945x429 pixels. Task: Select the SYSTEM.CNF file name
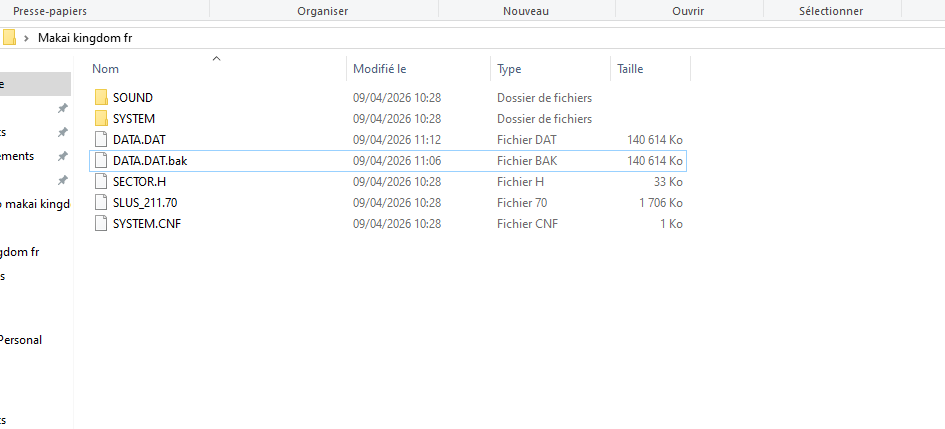pos(146,224)
